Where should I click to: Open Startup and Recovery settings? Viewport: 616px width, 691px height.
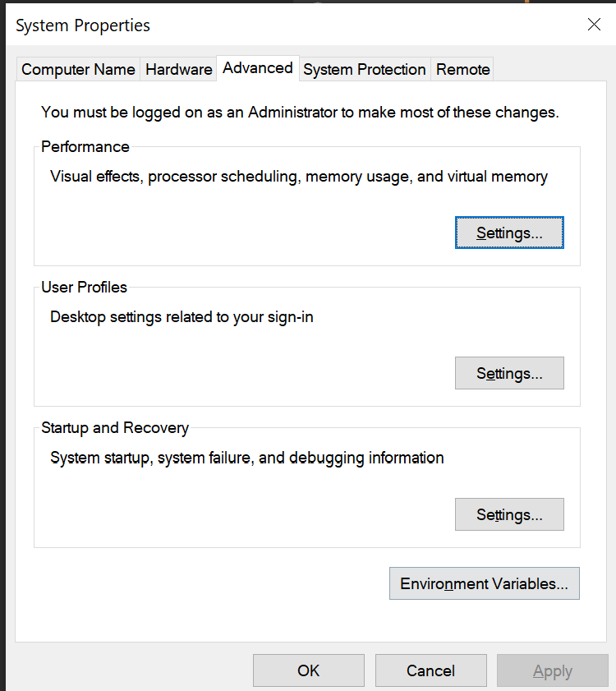point(509,514)
